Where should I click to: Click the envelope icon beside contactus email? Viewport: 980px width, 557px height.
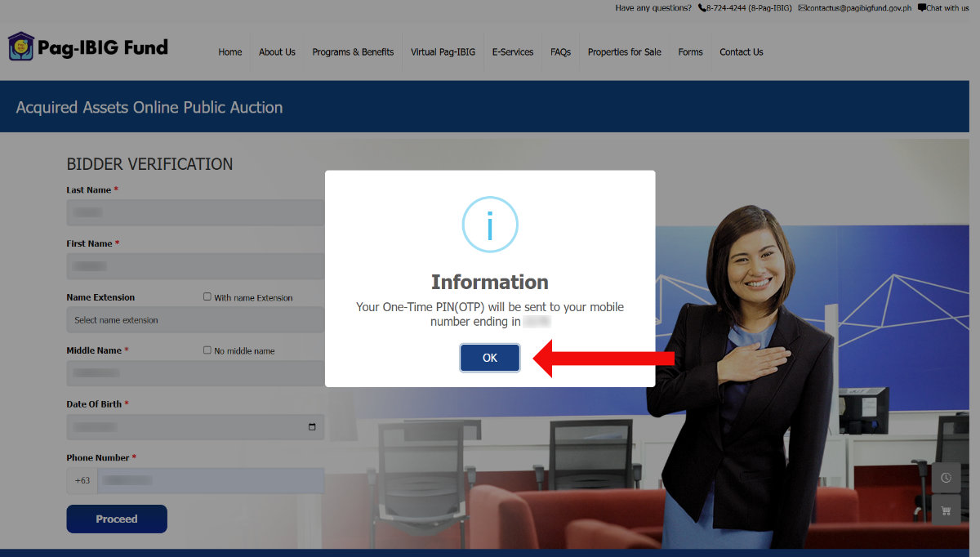802,8
